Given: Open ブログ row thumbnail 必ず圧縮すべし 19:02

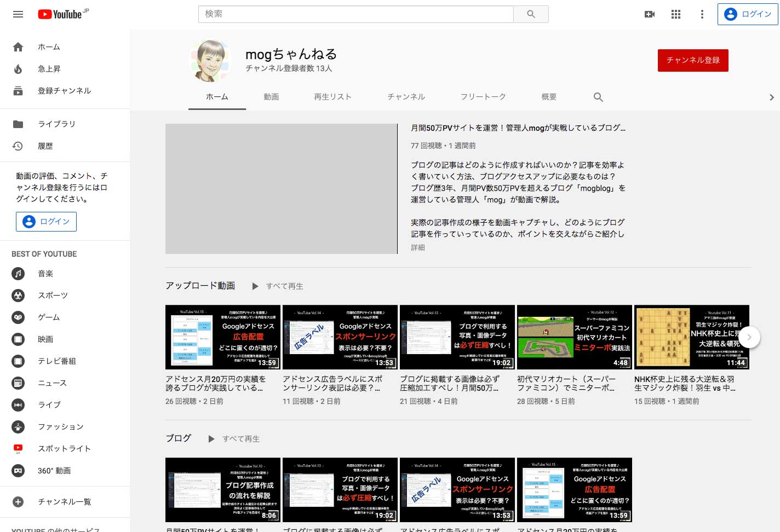Looking at the screenshot, I should [x=340, y=490].
